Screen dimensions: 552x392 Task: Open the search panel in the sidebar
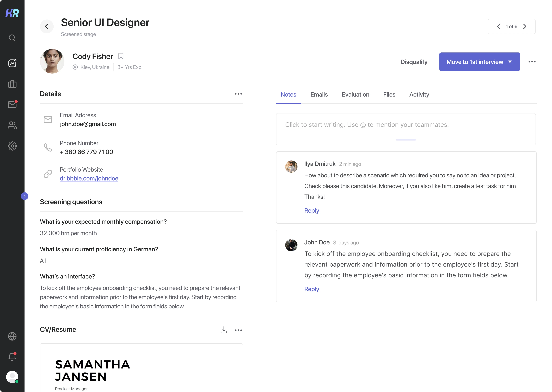(x=12, y=38)
